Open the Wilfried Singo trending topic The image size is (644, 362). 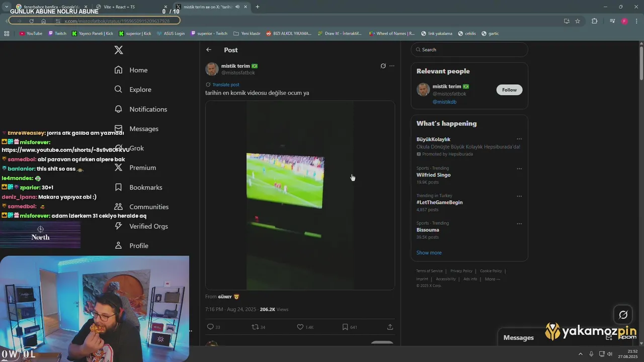pos(433,175)
